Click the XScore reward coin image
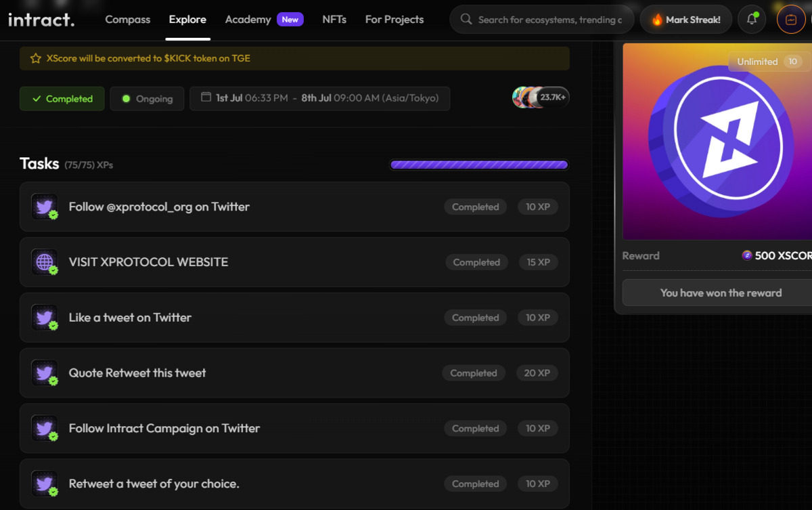The height and width of the screenshot is (510, 812). (x=717, y=142)
